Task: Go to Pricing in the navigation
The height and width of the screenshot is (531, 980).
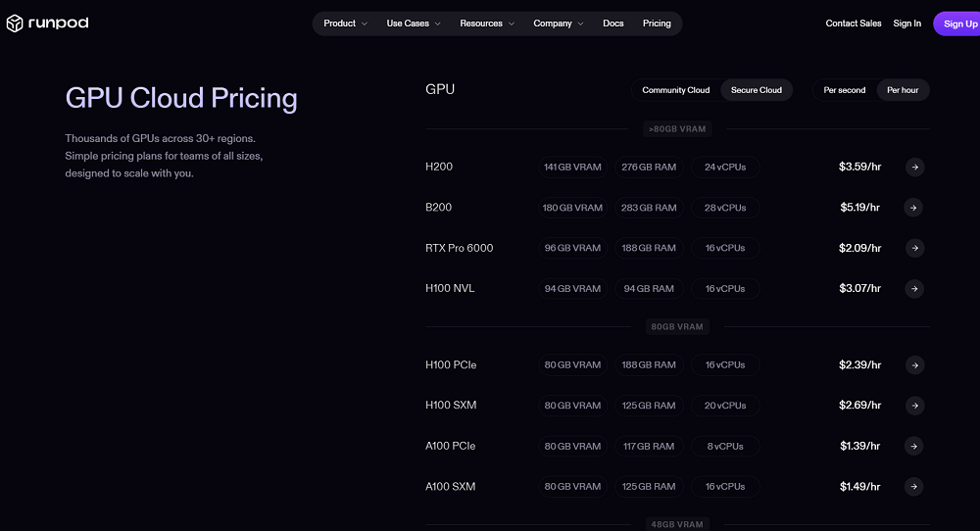Action: (x=657, y=24)
